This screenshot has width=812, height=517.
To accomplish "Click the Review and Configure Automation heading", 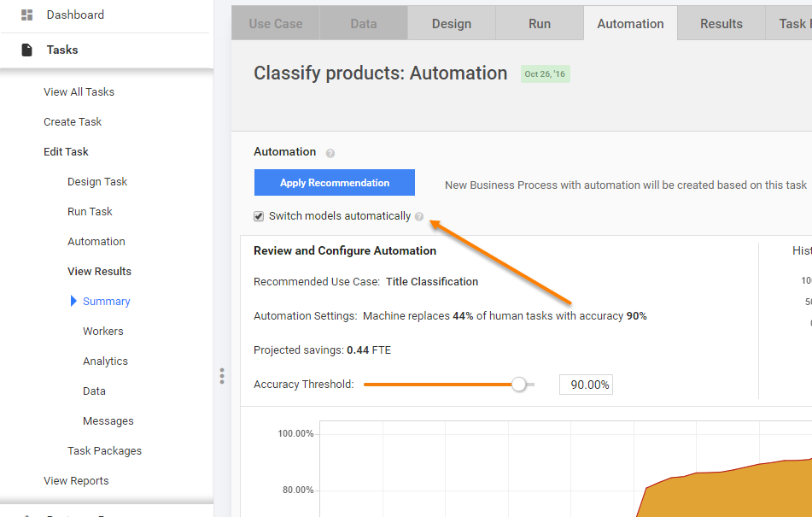I will click(x=345, y=250).
